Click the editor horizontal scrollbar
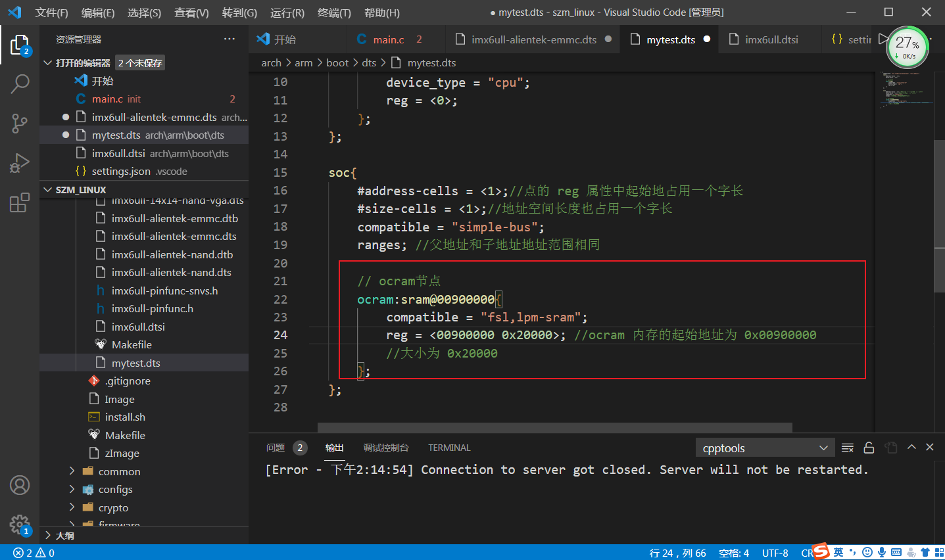945x560 pixels. tap(554, 428)
